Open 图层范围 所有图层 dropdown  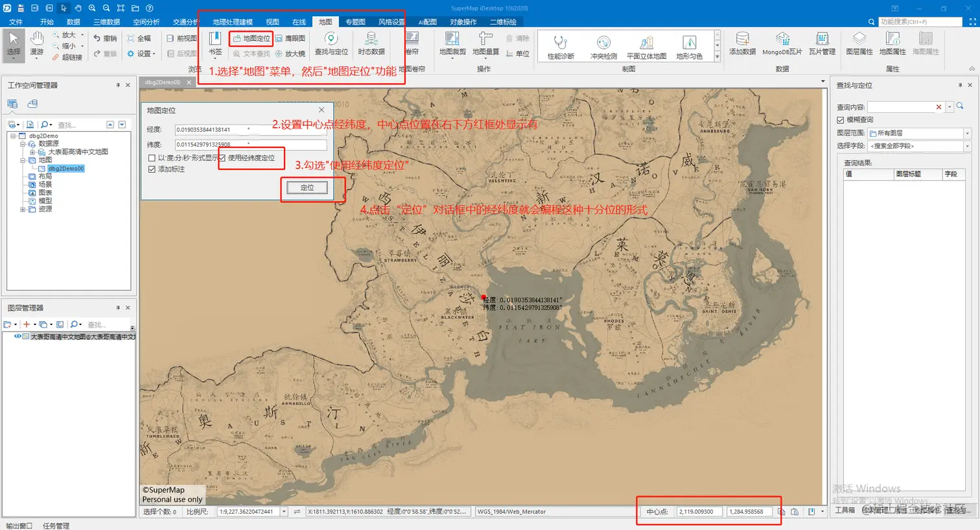pyautogui.click(x=967, y=133)
